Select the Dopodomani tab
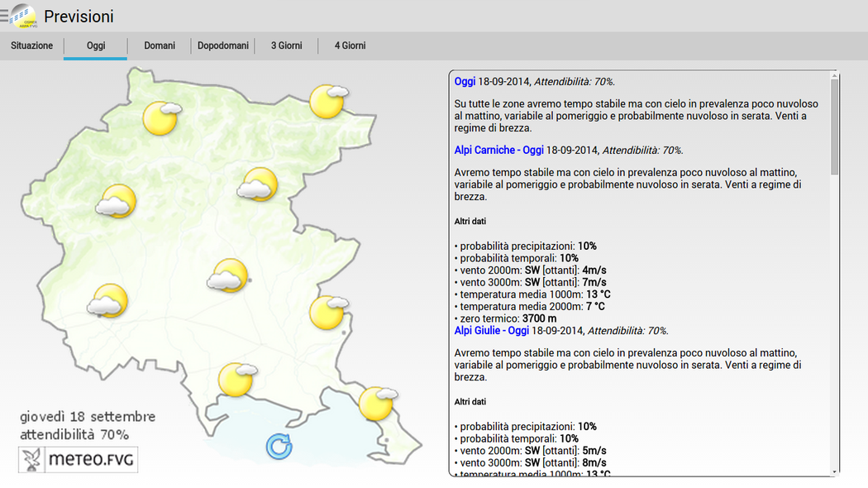The image size is (868, 488). (x=223, y=45)
